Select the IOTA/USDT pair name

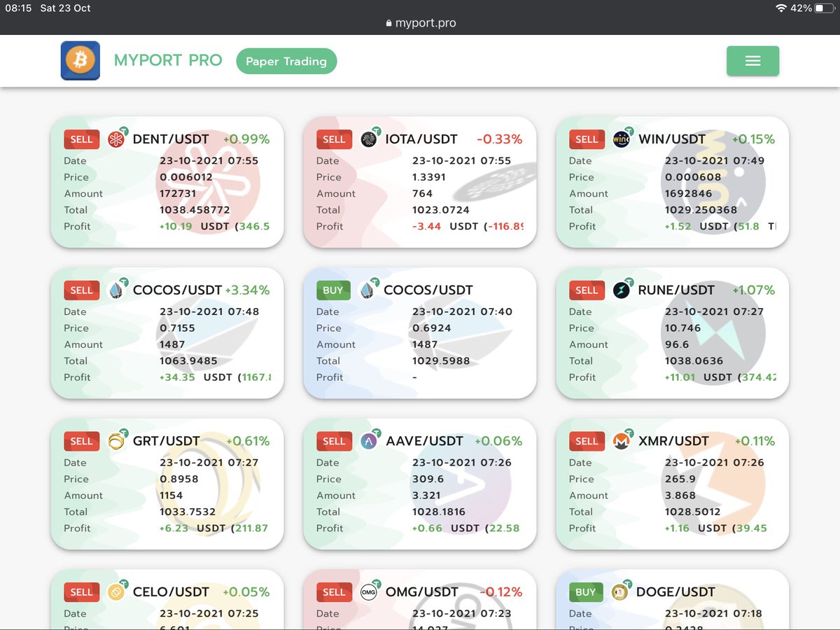click(x=421, y=139)
